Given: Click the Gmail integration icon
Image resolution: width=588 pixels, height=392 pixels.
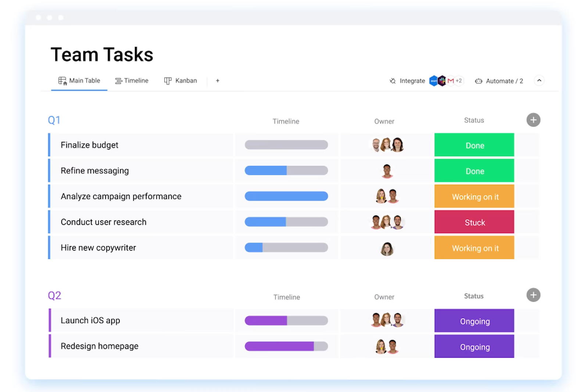Looking at the screenshot, I should point(451,80).
